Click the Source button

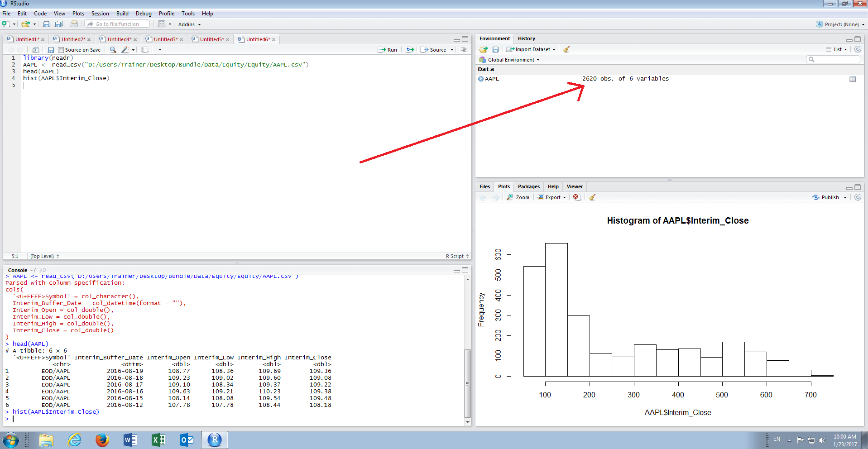(433, 50)
